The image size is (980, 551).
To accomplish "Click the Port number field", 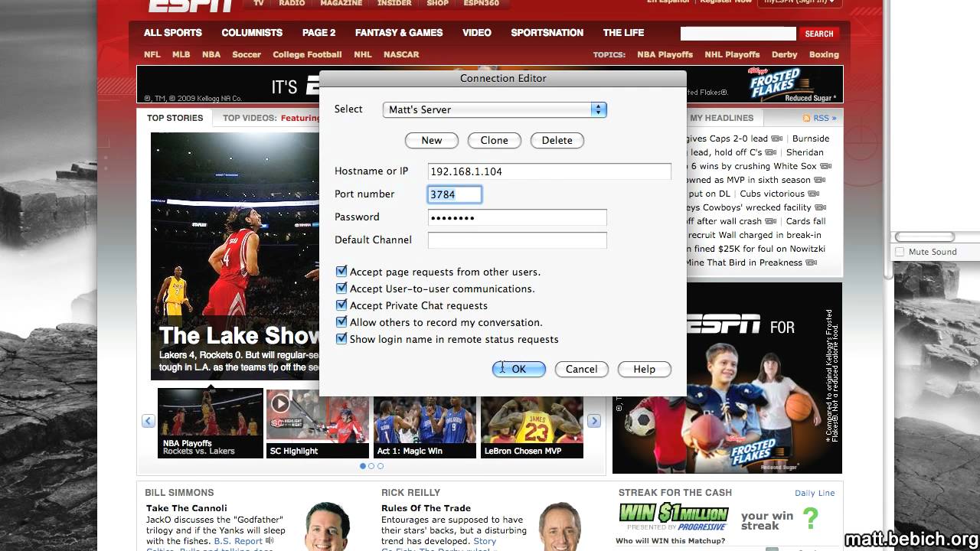I will [x=455, y=194].
